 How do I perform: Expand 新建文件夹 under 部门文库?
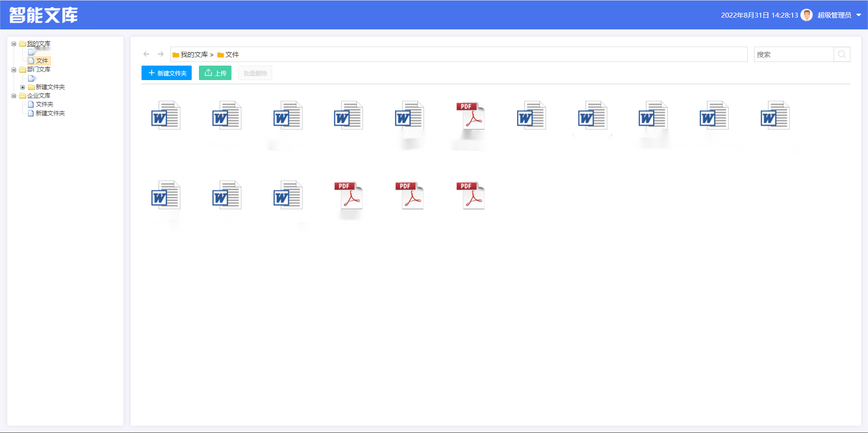pos(23,87)
